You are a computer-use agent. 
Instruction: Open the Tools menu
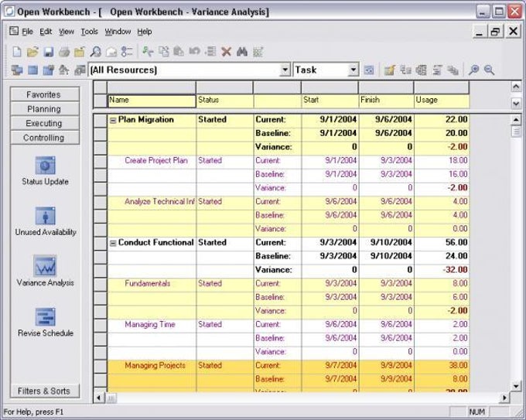pos(89,32)
